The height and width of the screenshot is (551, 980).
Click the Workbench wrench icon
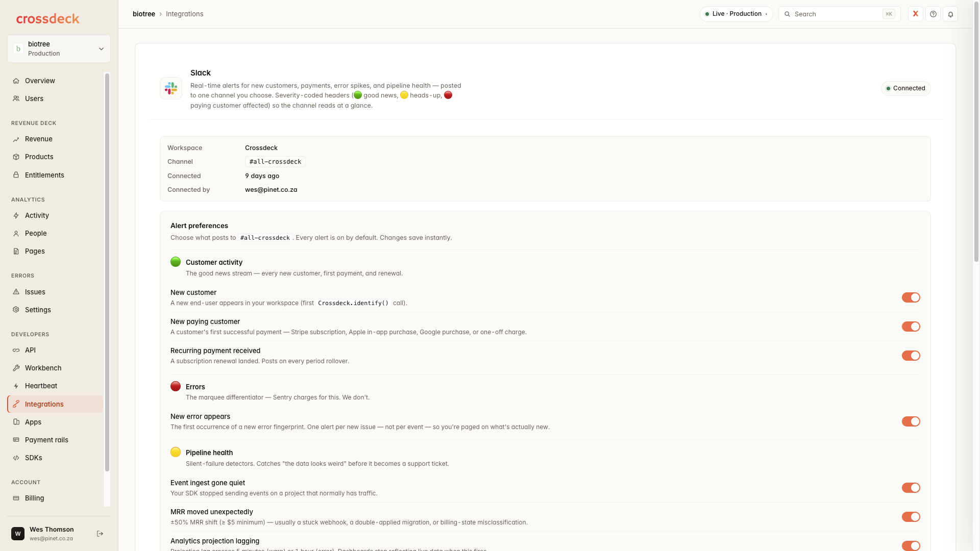(x=16, y=368)
